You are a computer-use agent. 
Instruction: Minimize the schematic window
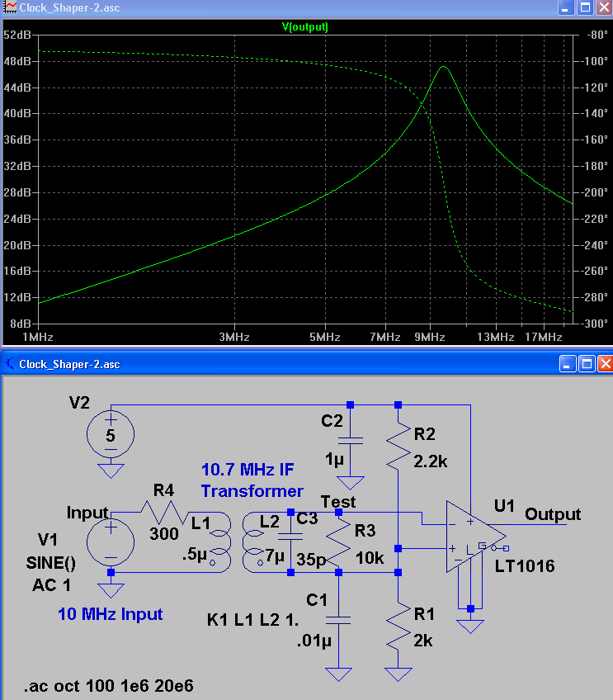click(x=567, y=364)
